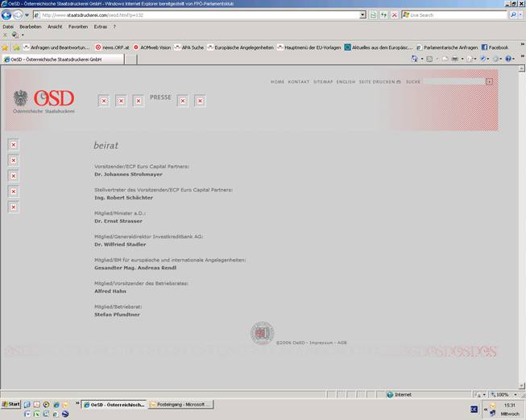Click the Windows Start button
Image resolution: width=526 pixels, height=420 pixels.
click(x=11, y=404)
